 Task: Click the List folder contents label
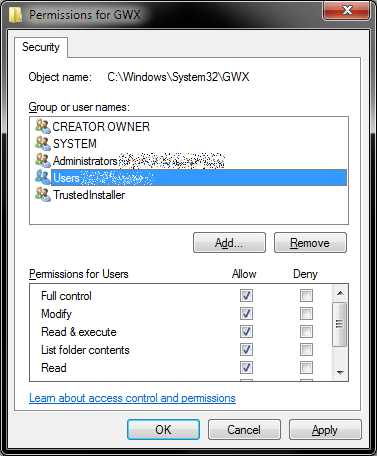tap(85, 350)
